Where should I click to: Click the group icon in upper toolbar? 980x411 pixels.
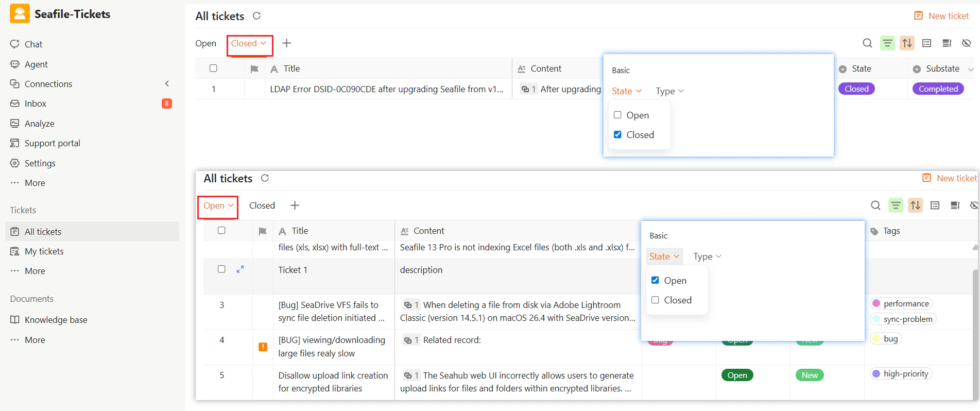click(927, 43)
